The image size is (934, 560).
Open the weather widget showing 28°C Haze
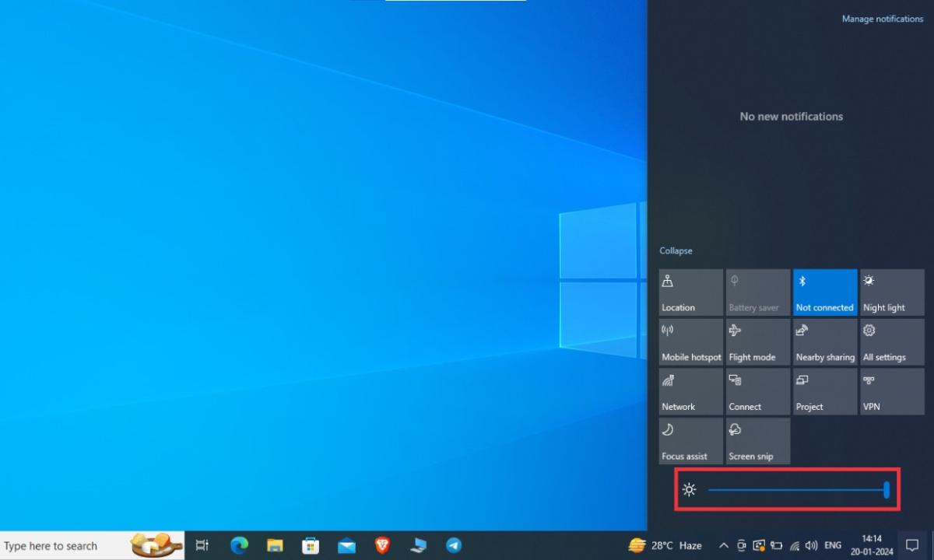pos(665,545)
